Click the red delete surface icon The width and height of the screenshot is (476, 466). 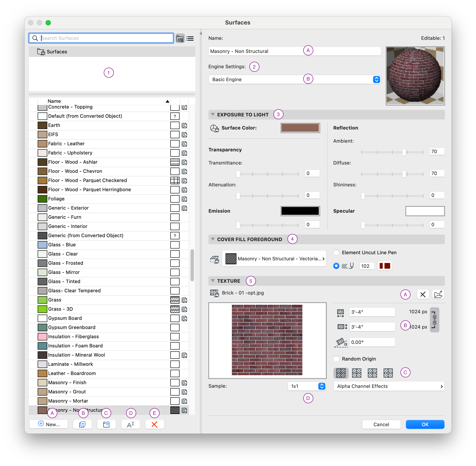pyautogui.click(x=154, y=424)
